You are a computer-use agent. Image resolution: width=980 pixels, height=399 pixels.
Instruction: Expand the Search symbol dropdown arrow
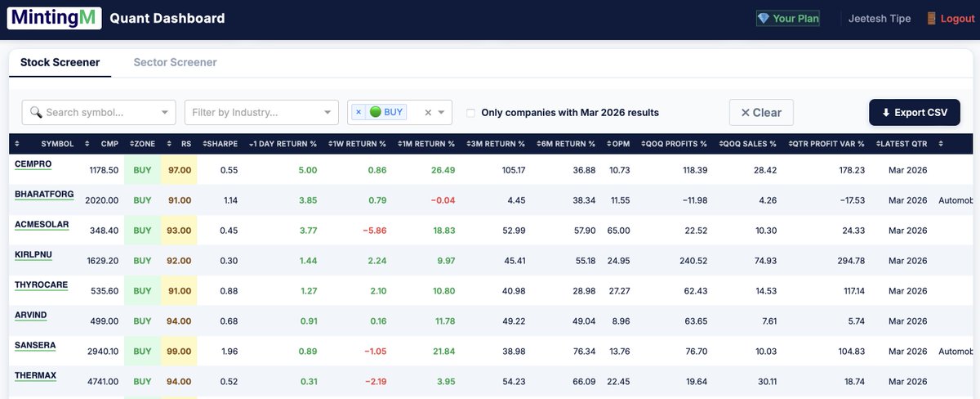pos(166,112)
